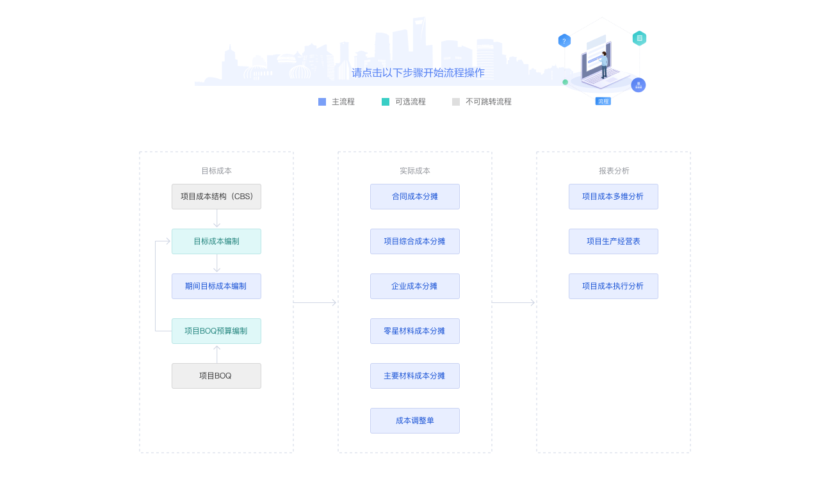Image resolution: width=830 pixels, height=504 pixels.
Task: Open 企业成本分摊 step
Action: tap(415, 286)
